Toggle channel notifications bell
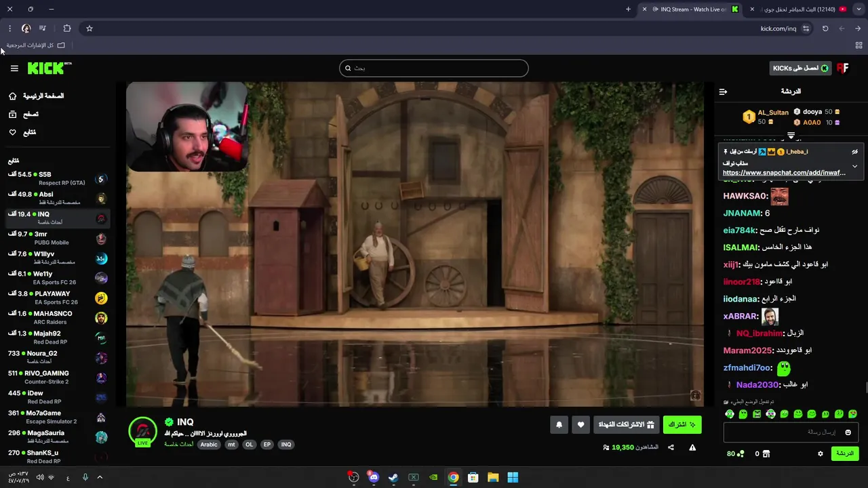This screenshot has height=488, width=868. click(559, 424)
